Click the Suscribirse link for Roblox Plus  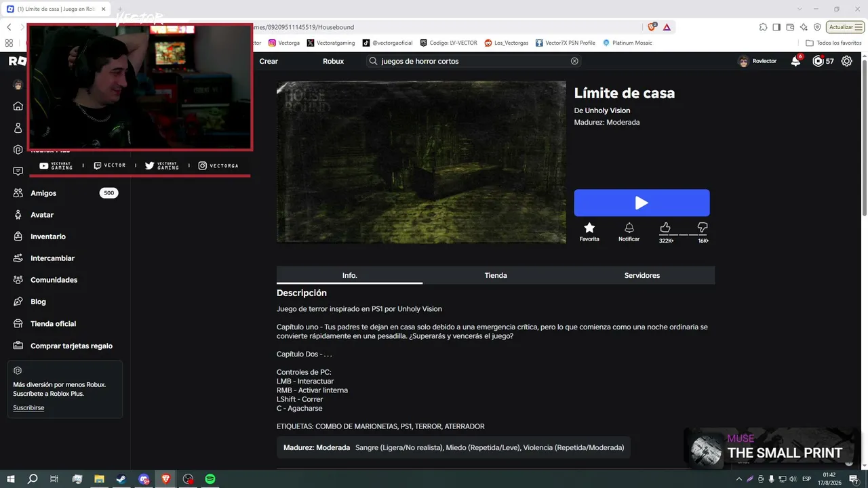point(28,407)
